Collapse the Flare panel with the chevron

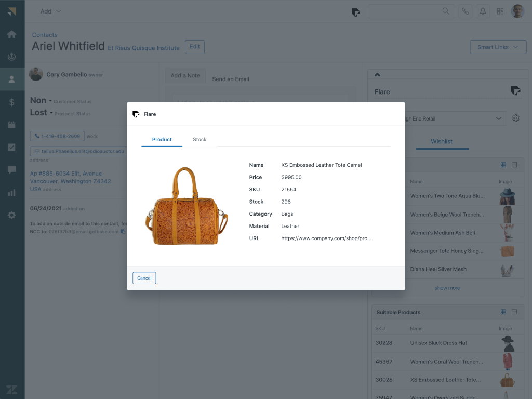(x=377, y=75)
